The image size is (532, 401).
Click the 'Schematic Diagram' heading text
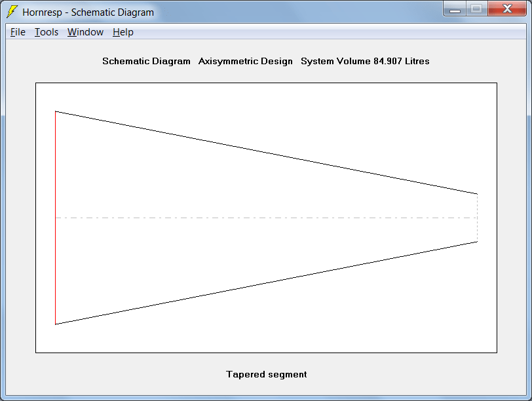coord(146,61)
